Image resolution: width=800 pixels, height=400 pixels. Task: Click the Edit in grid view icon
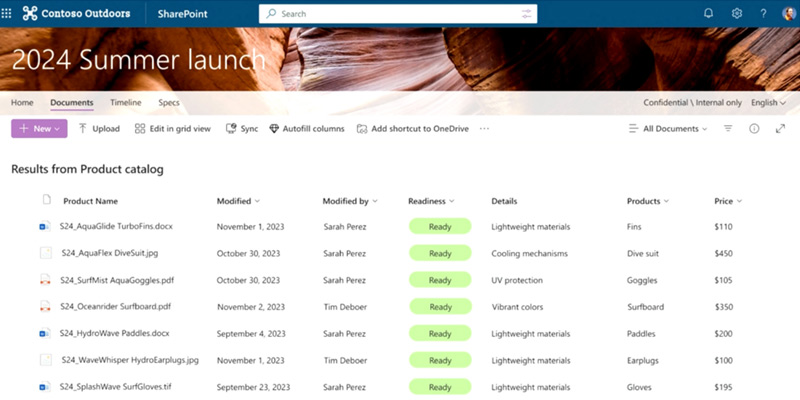pos(140,129)
